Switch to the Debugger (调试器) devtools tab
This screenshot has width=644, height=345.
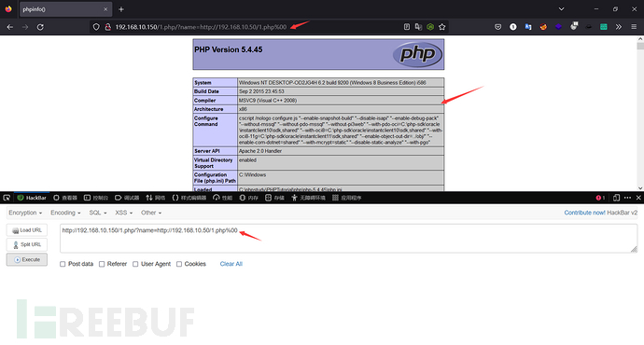tap(127, 198)
